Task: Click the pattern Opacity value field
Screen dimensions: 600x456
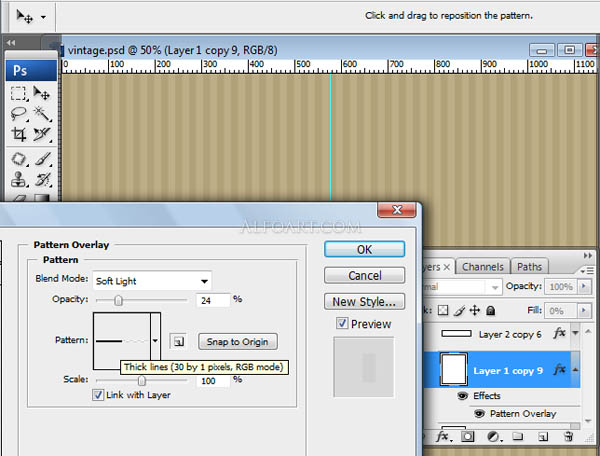Action: [x=213, y=301]
